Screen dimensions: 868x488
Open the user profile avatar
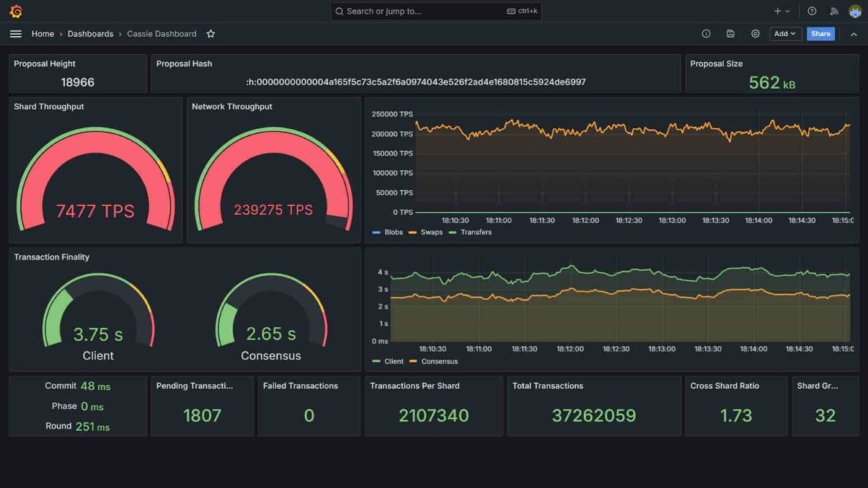tap(854, 12)
